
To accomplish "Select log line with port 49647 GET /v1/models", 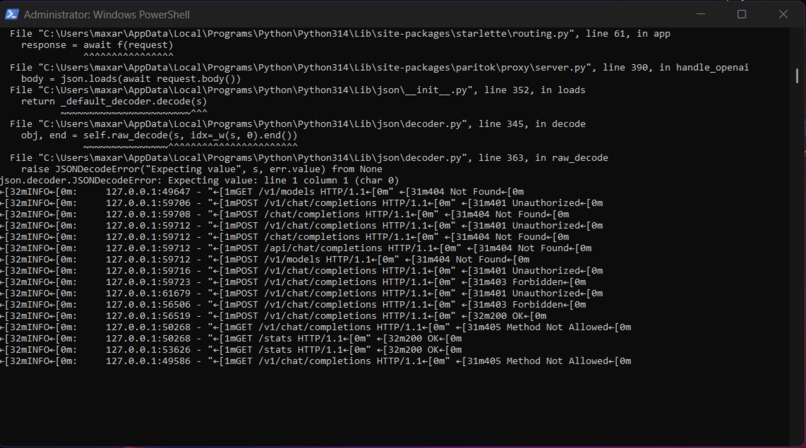I will 262,192.
